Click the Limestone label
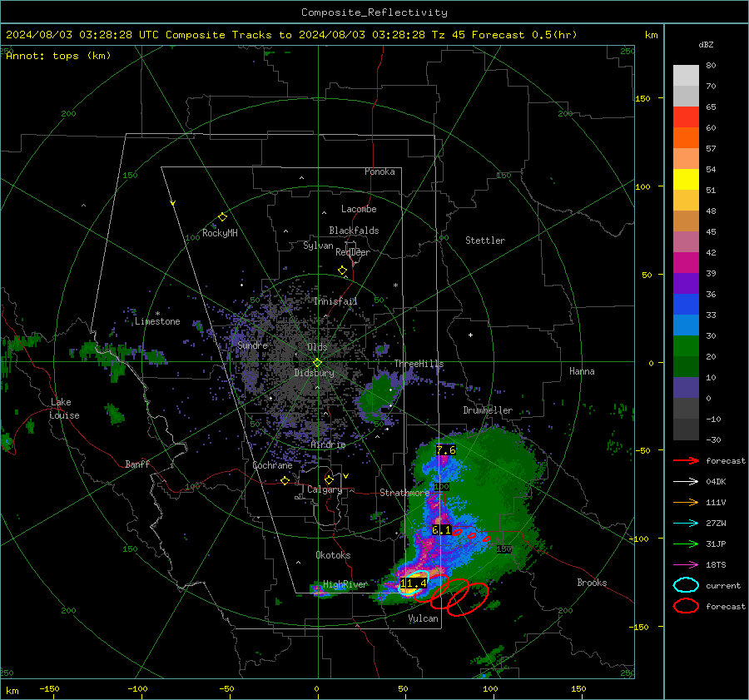 point(157,321)
